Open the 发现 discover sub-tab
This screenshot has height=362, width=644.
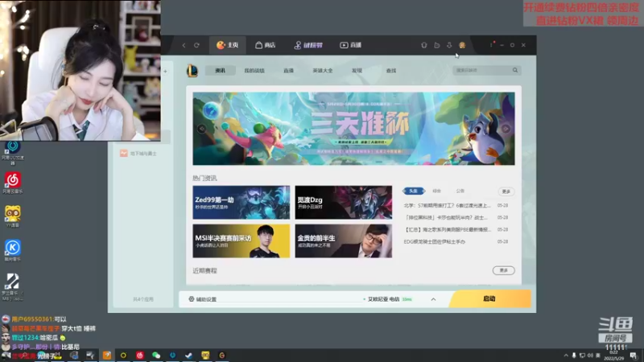[x=357, y=71]
